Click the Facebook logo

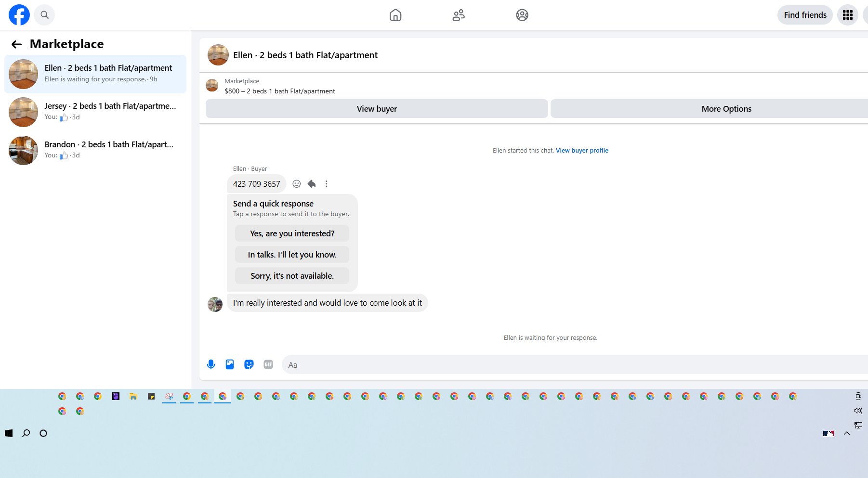coord(19,15)
